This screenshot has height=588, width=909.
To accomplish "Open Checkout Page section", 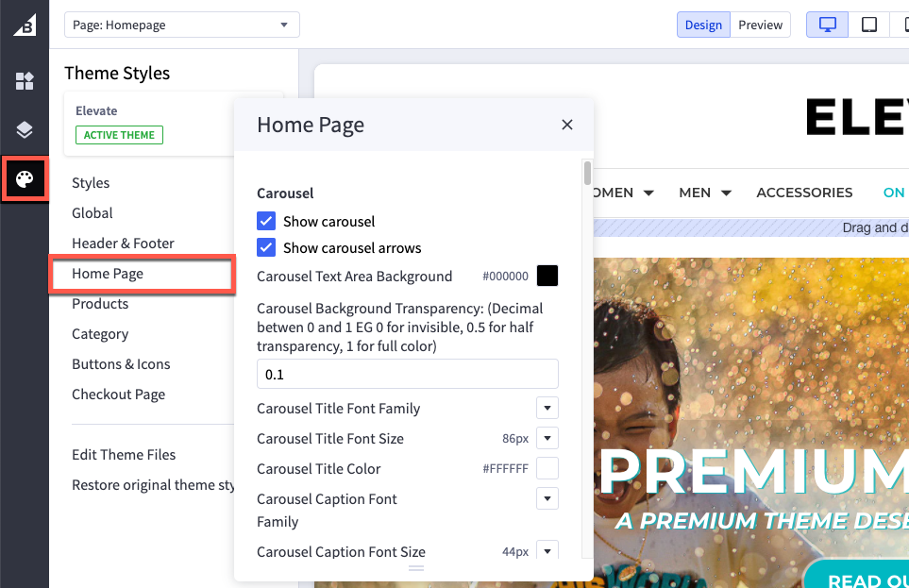I will coord(118,395).
